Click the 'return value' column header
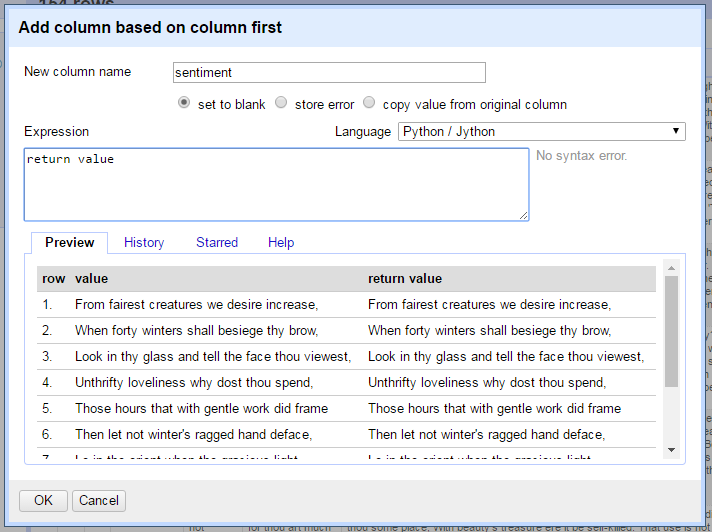 point(405,278)
